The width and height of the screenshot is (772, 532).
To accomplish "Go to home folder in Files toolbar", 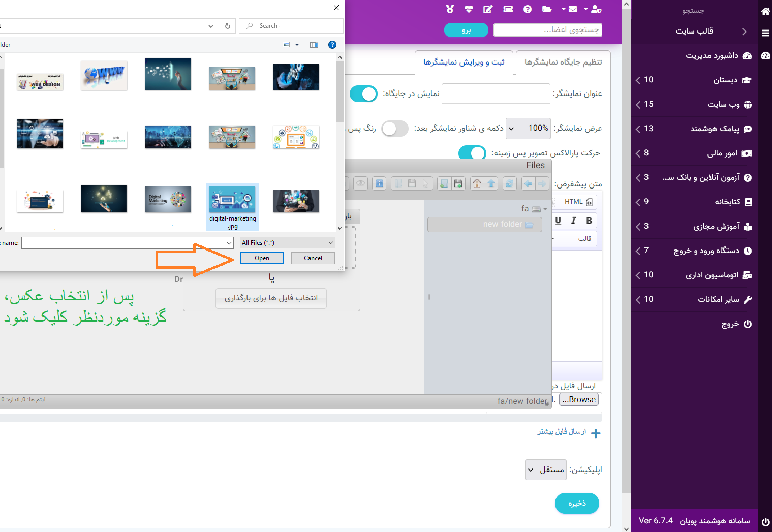I will point(477,183).
